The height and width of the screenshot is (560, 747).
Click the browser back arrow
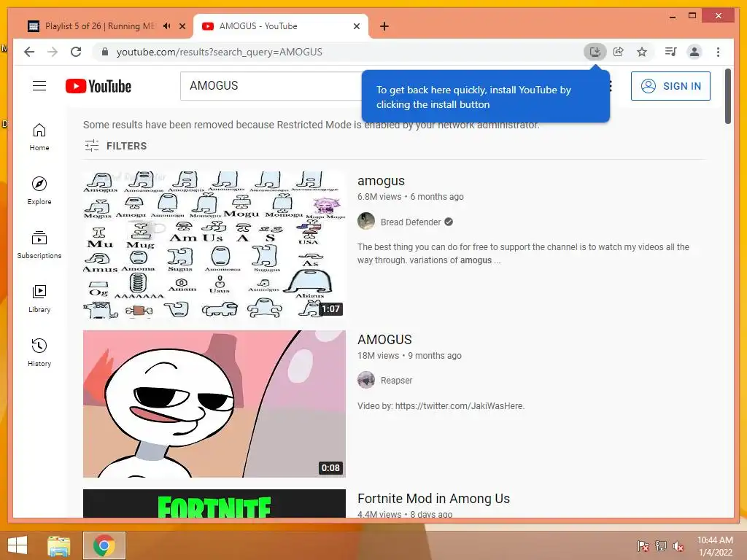click(29, 52)
